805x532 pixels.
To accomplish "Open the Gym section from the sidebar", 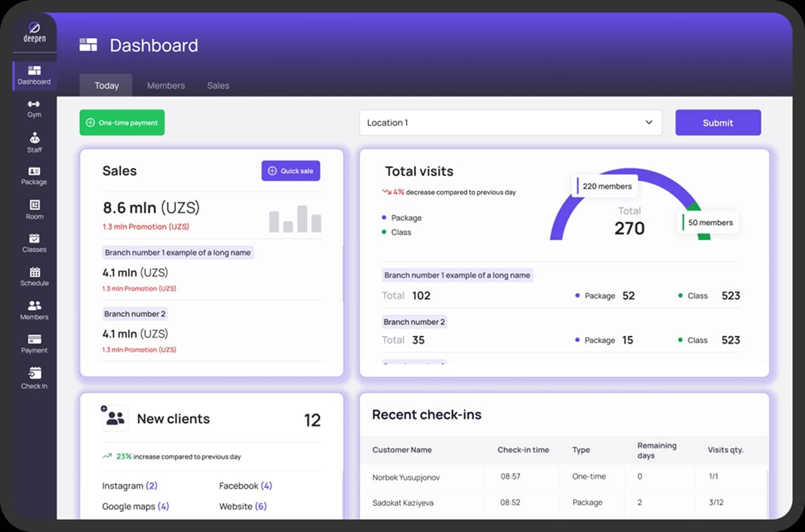I will [35, 109].
